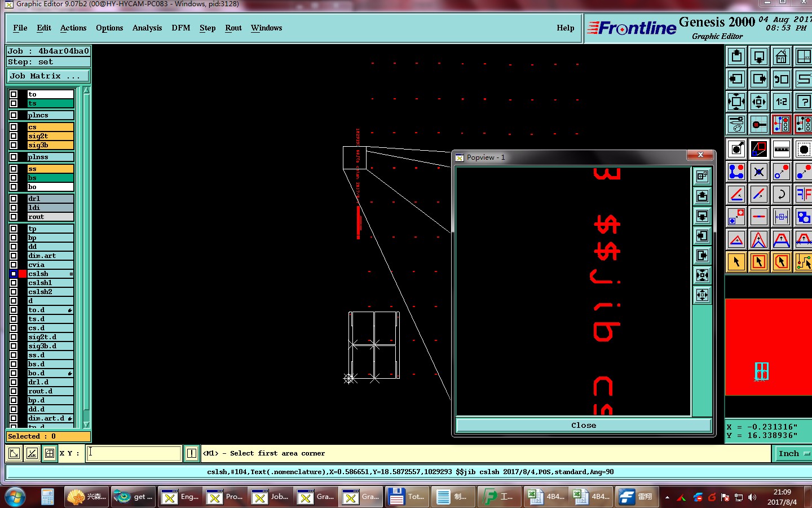
Task: Activate the rectangle area select tool
Action: (759, 262)
